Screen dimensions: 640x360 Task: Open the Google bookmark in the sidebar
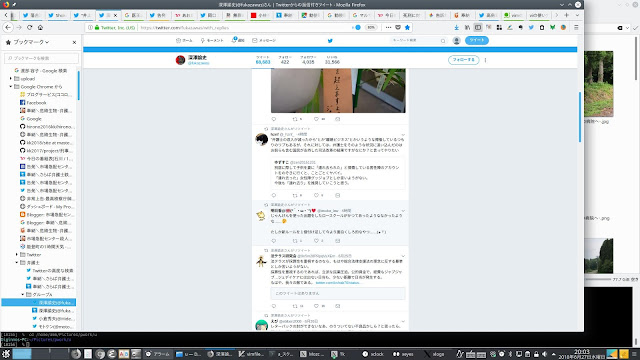tap(31, 118)
